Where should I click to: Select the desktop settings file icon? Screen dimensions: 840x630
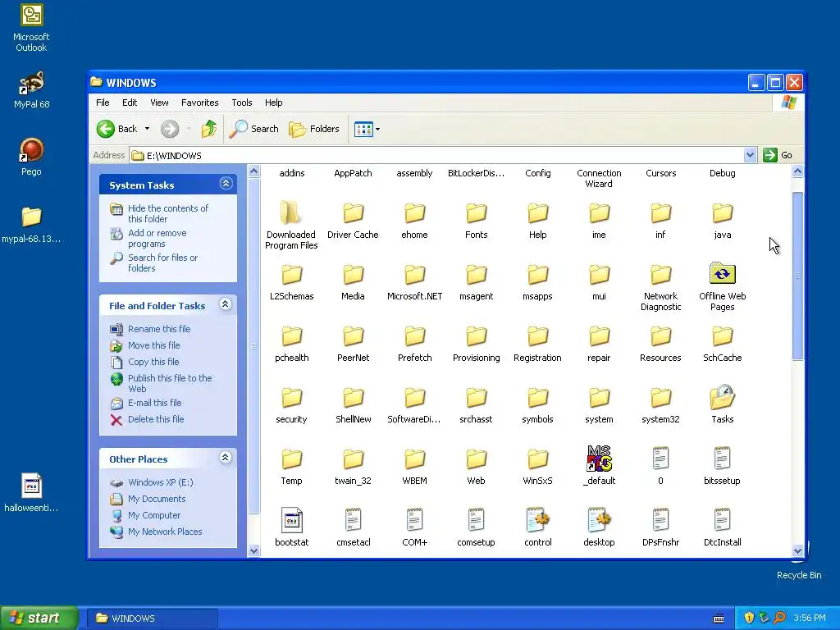pyautogui.click(x=599, y=519)
